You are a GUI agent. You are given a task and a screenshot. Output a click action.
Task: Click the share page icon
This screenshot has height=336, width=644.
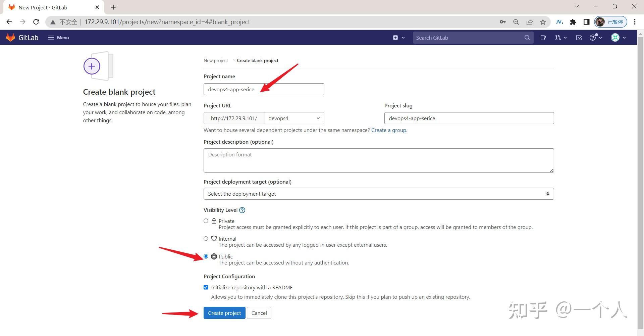click(x=529, y=22)
